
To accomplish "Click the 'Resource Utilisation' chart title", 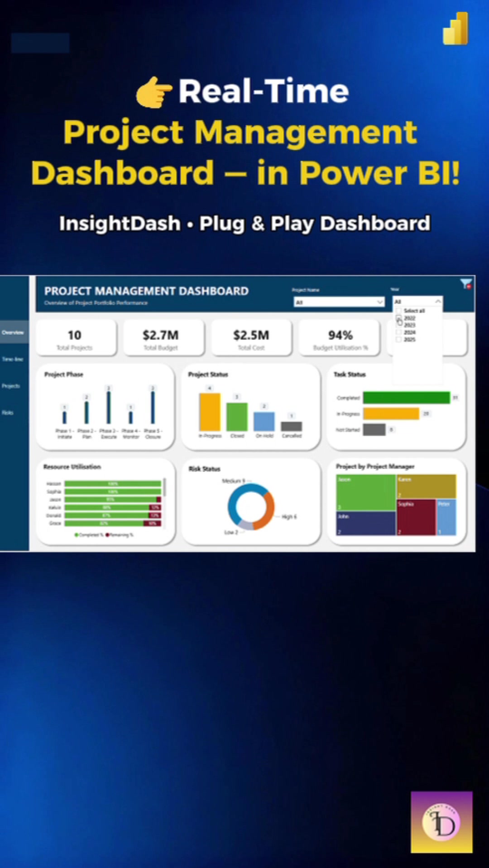I will click(x=72, y=467).
